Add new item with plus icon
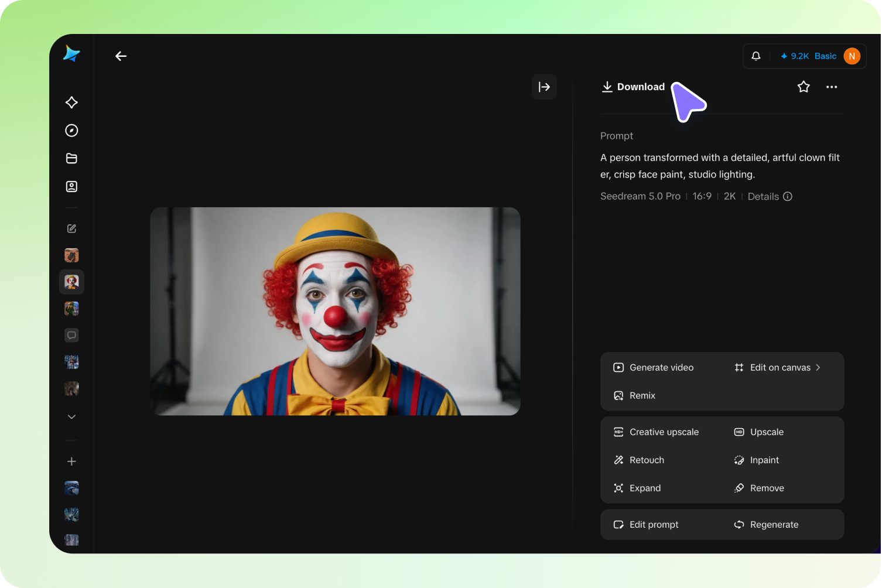The image size is (882, 588). pos(71,461)
